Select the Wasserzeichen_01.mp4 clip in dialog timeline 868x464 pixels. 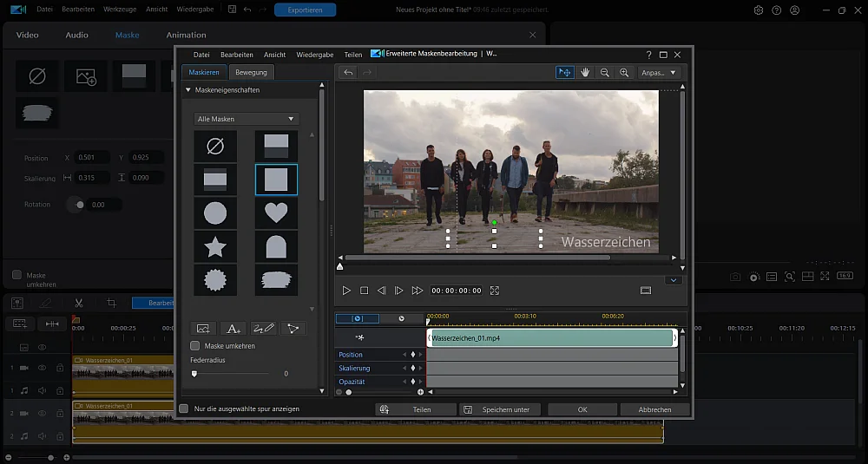tap(552, 338)
